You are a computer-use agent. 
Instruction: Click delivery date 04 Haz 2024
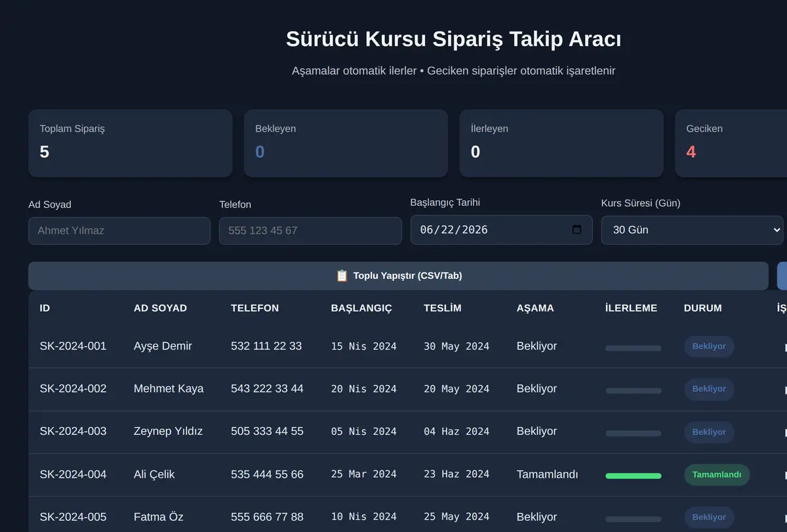pos(456,432)
